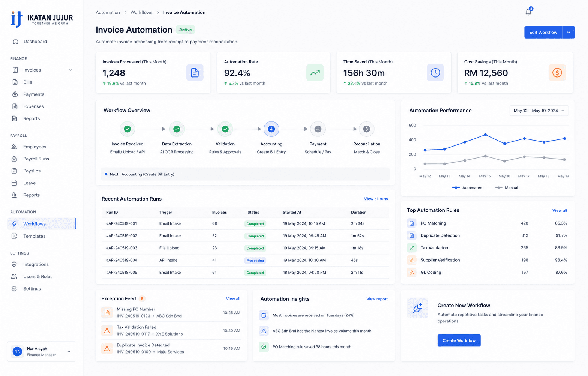Screen dimensions: 588x376
Task: Click the PO Matching rule icon
Action: (x=412, y=223)
